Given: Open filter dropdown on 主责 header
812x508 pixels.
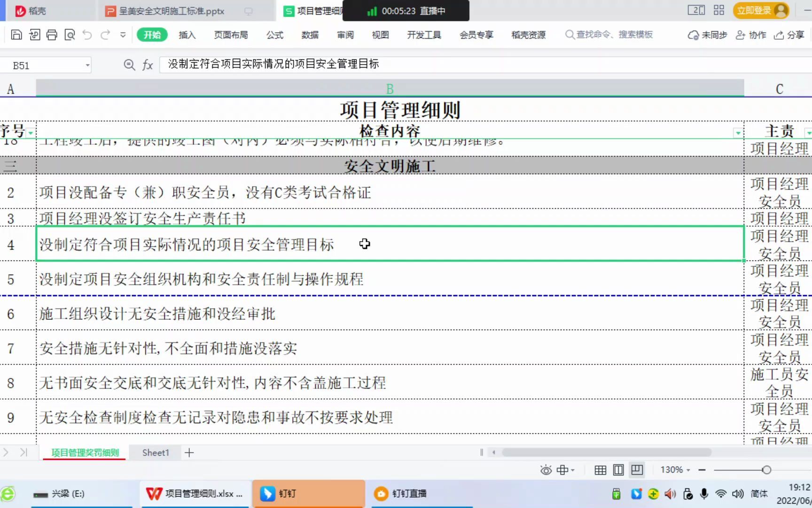Looking at the screenshot, I should tap(809, 133).
